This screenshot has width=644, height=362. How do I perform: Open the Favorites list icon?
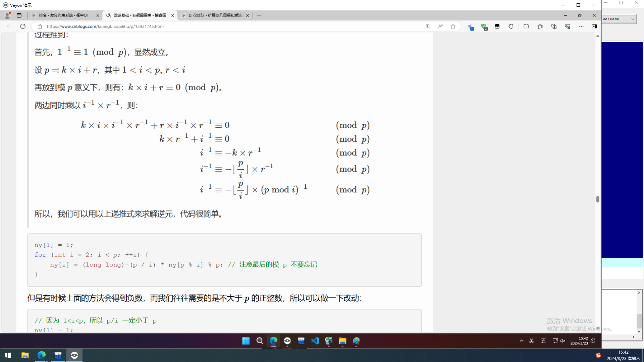tap(540, 26)
